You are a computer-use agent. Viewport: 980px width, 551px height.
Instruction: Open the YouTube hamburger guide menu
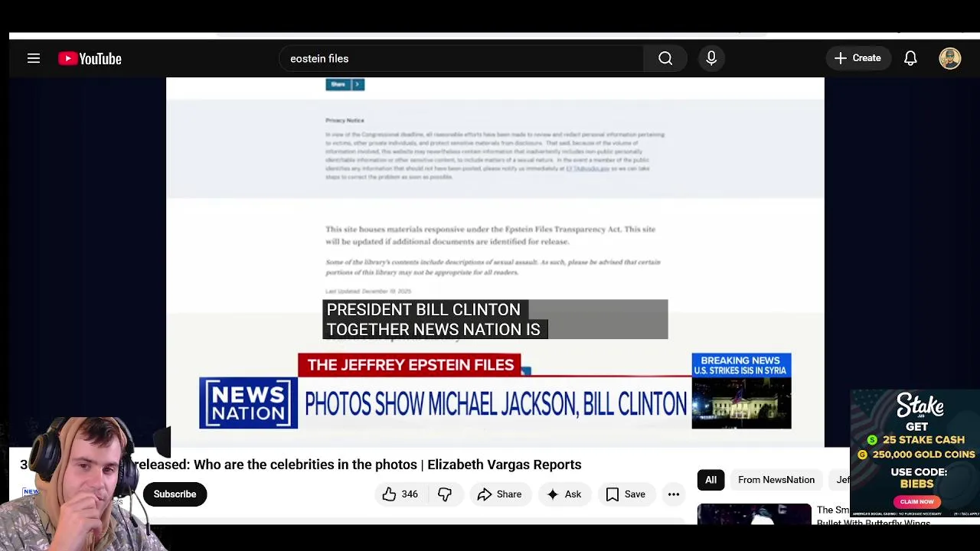point(34,58)
